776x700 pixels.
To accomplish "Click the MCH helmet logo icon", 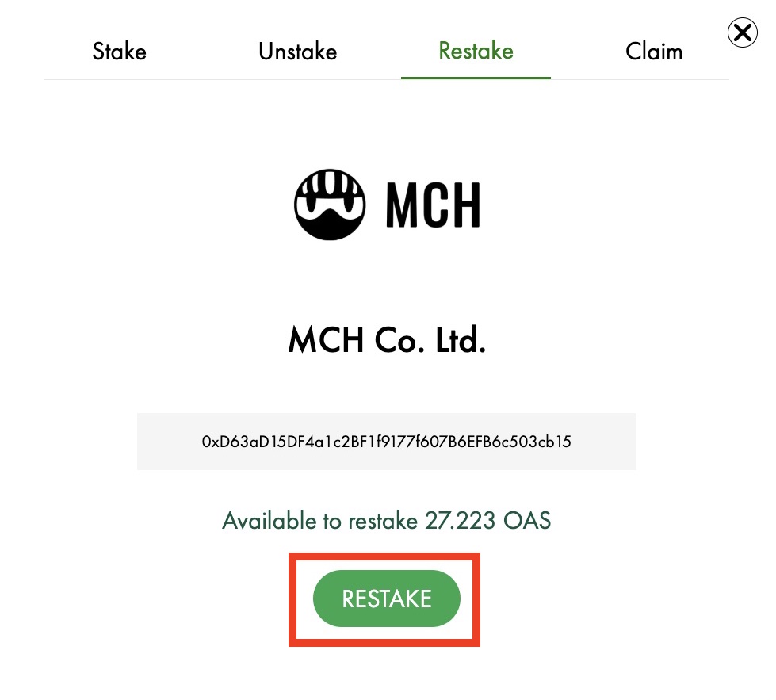I will coord(330,205).
